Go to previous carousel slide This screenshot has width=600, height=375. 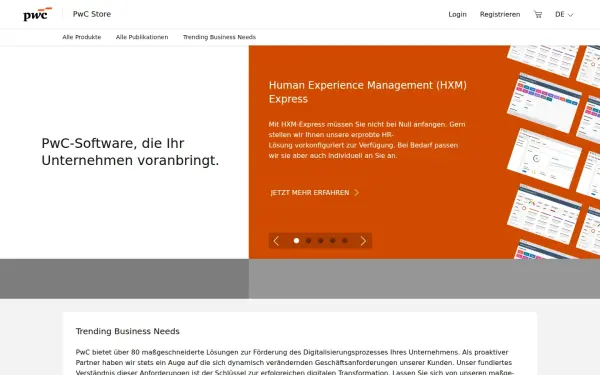276,241
